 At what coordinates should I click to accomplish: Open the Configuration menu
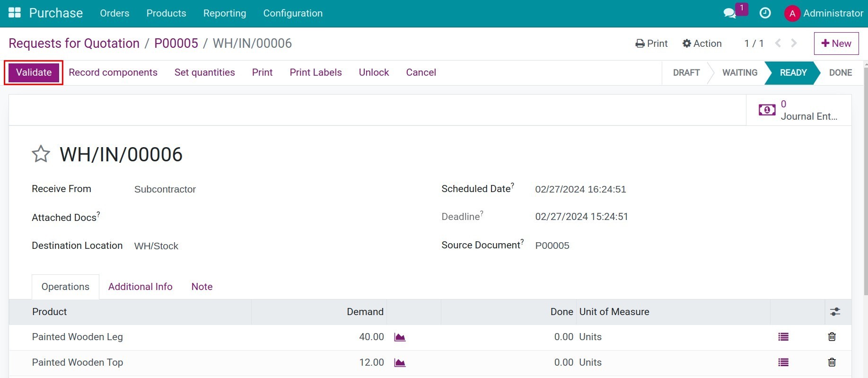[x=293, y=13]
